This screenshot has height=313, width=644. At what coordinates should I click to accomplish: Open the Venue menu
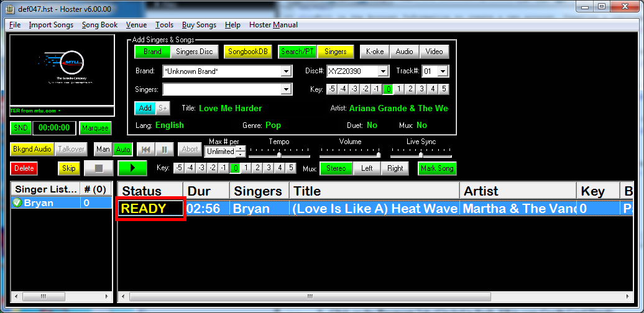point(136,25)
